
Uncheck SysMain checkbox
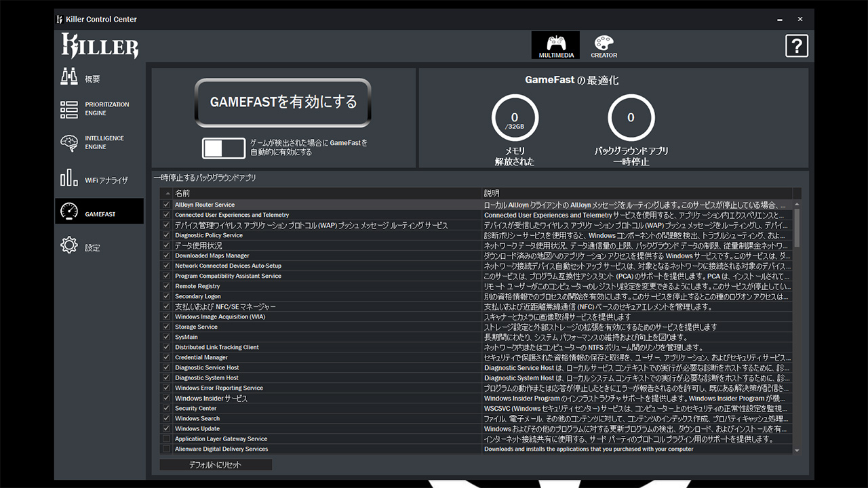(166, 337)
